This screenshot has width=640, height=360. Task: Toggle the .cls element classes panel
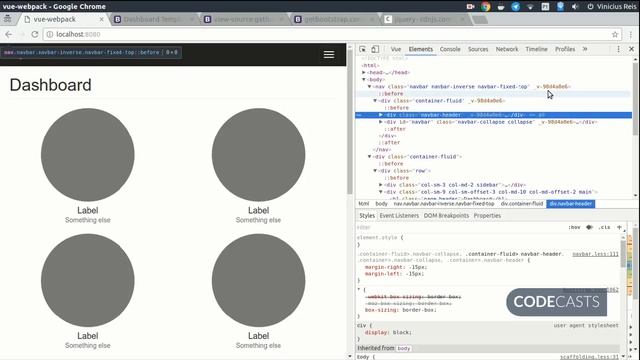604,227
